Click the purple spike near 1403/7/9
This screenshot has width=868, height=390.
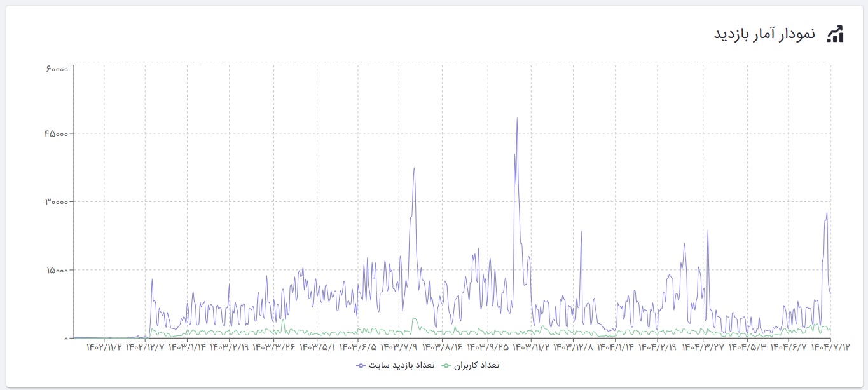[x=414, y=169]
